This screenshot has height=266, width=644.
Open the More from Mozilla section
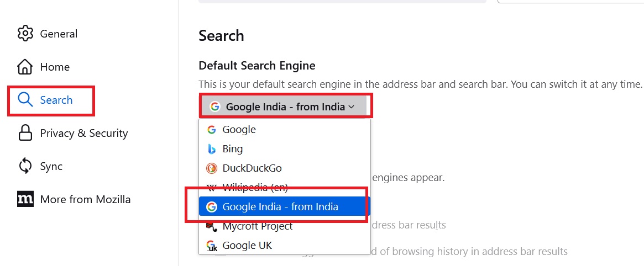pos(85,199)
